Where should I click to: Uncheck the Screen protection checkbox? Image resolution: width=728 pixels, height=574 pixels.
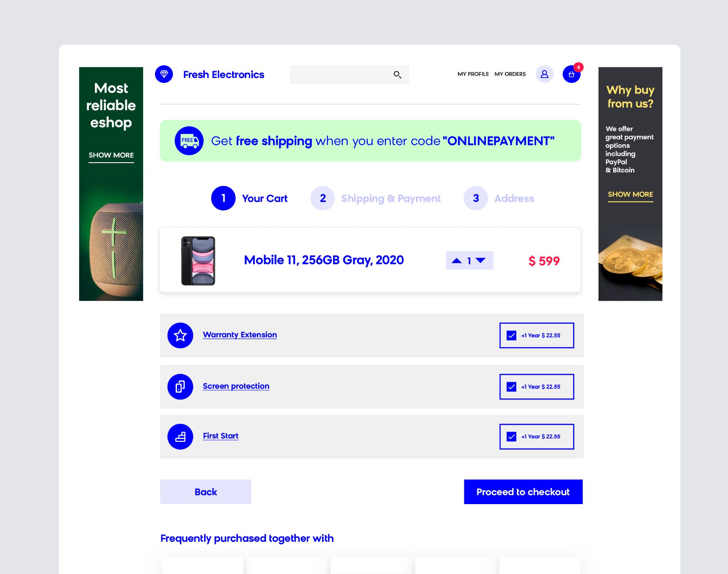click(511, 387)
